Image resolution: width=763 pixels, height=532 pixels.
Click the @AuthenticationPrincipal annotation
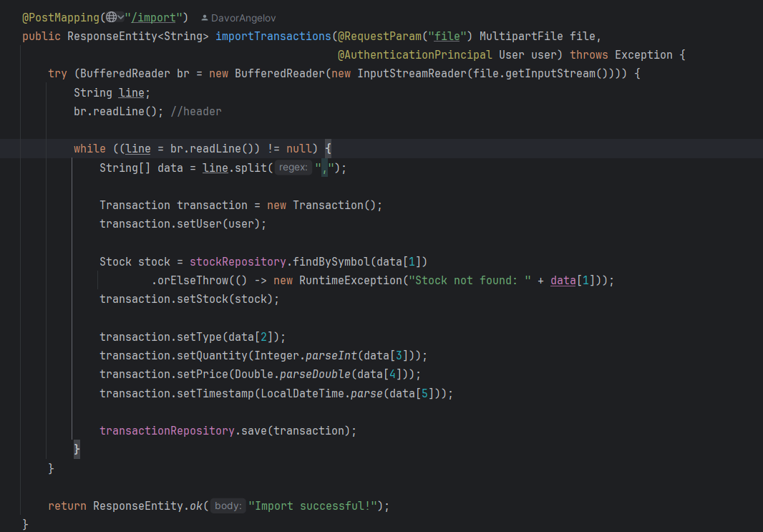point(414,55)
